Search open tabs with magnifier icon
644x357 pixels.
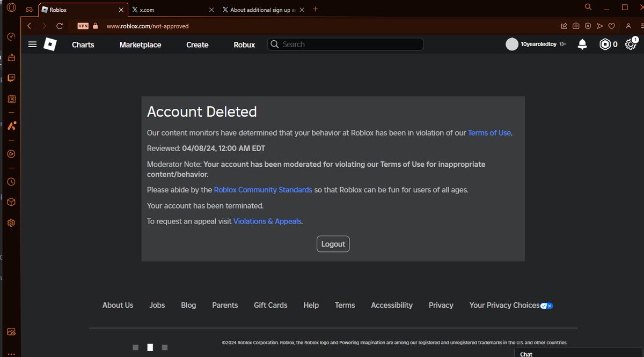(x=588, y=8)
